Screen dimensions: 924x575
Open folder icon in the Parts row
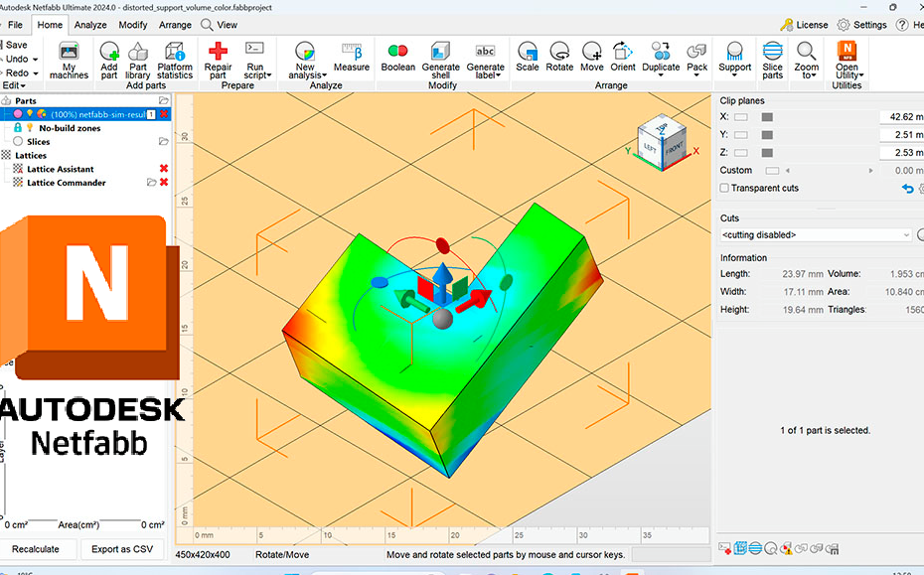point(164,100)
